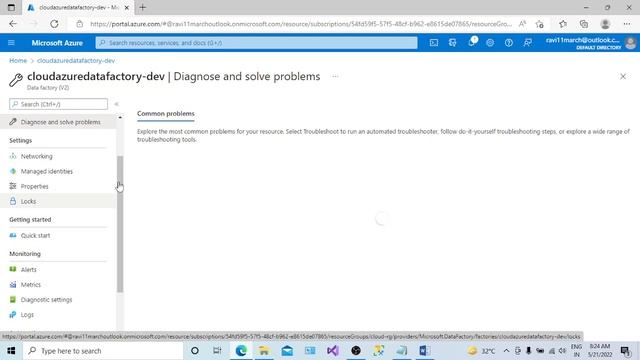Open Task View on the taskbar
Viewport: 640px width, 360px height.
coord(217,351)
